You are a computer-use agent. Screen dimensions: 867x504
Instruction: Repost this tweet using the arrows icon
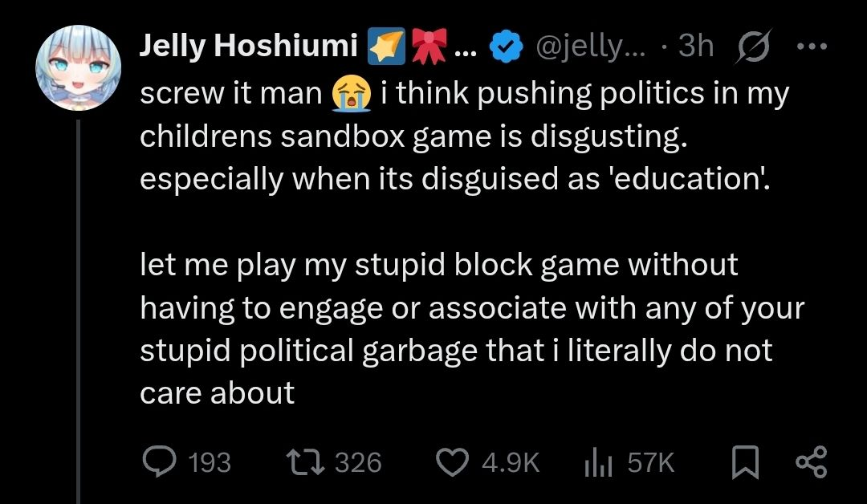[x=305, y=461]
